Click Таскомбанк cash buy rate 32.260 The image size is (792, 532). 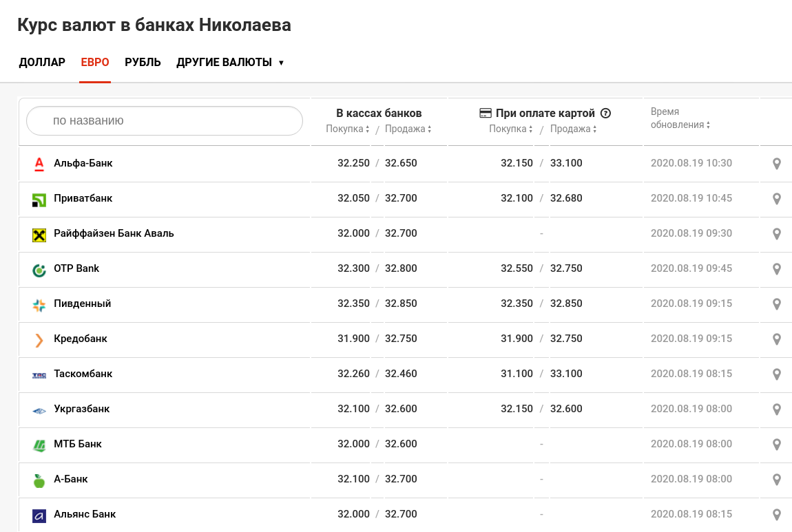(353, 374)
